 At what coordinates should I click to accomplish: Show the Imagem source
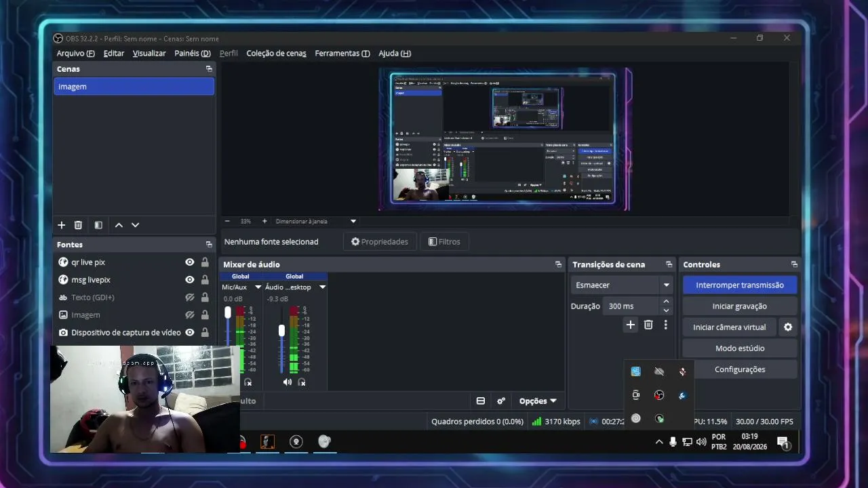tap(190, 315)
